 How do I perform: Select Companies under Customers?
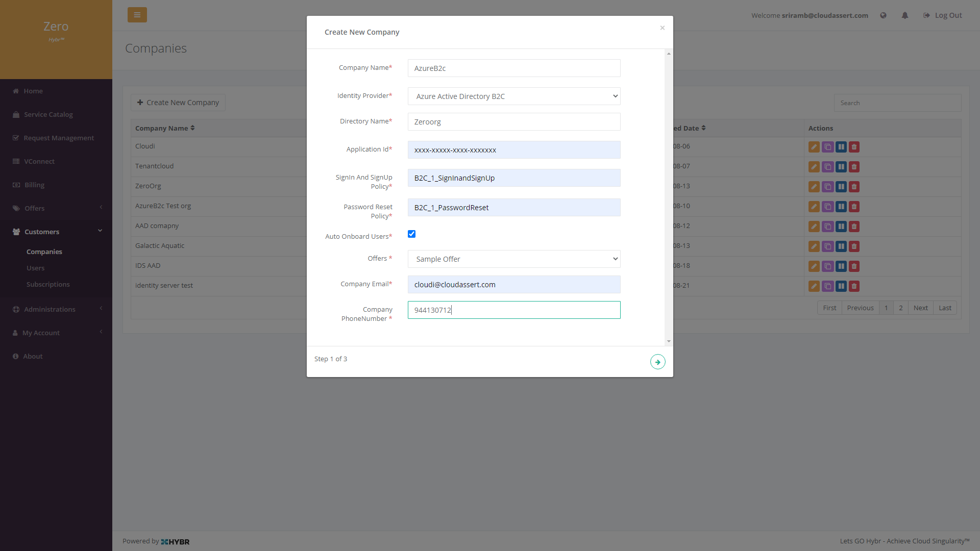44,252
